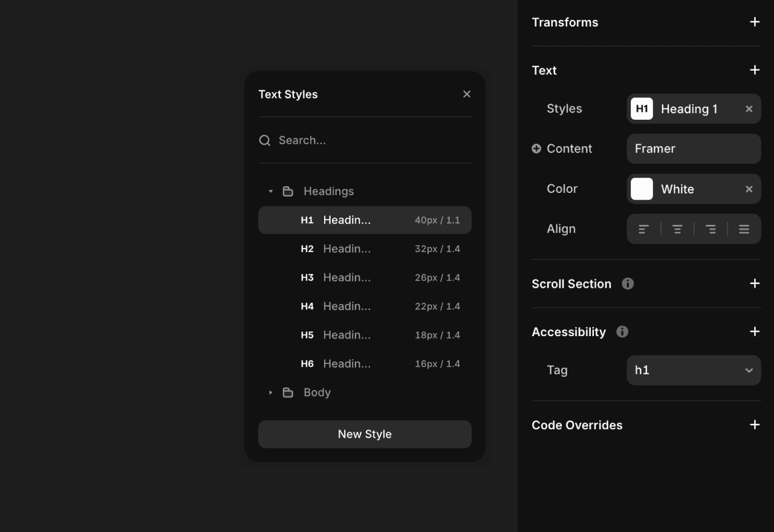The width and height of the screenshot is (774, 532).
Task: Add a new Transforms property
Action: tap(755, 22)
